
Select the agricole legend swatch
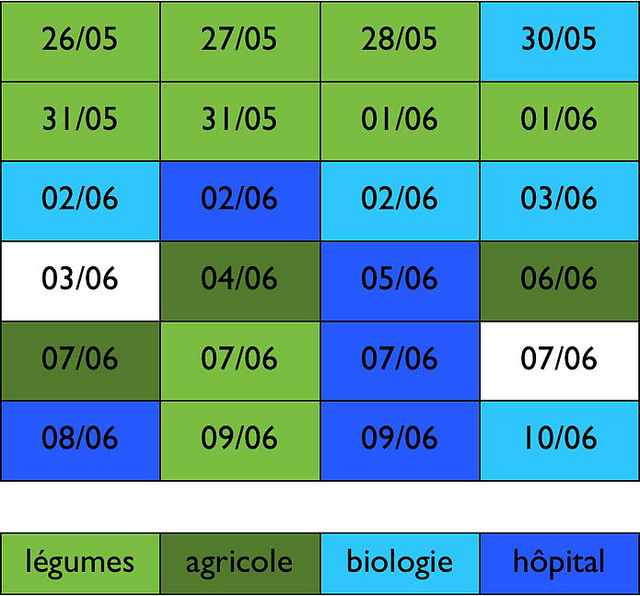(x=240, y=562)
